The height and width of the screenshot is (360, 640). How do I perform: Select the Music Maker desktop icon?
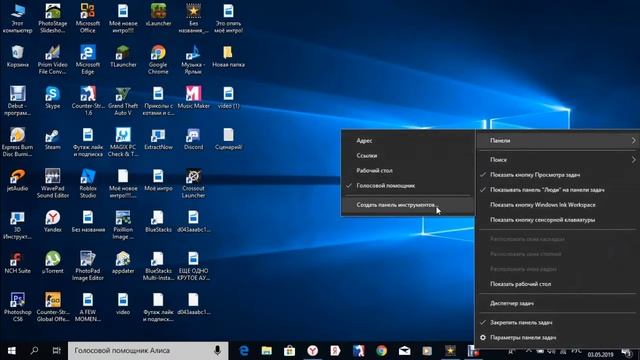point(193,97)
